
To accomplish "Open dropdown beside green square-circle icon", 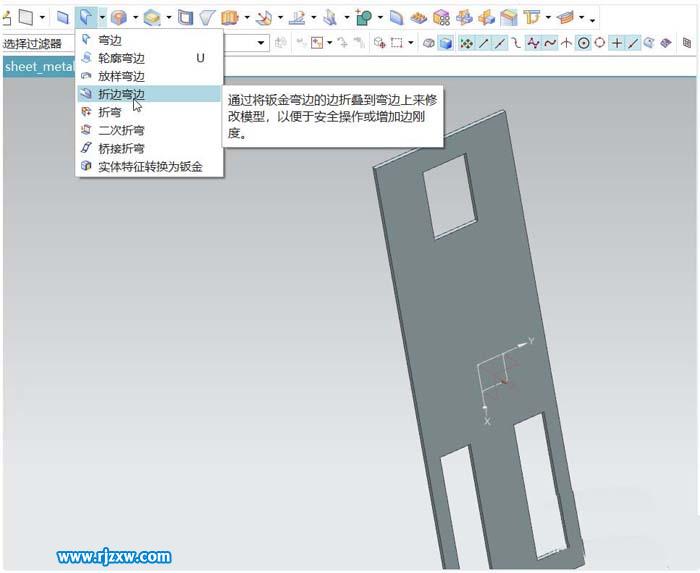I will [x=380, y=18].
